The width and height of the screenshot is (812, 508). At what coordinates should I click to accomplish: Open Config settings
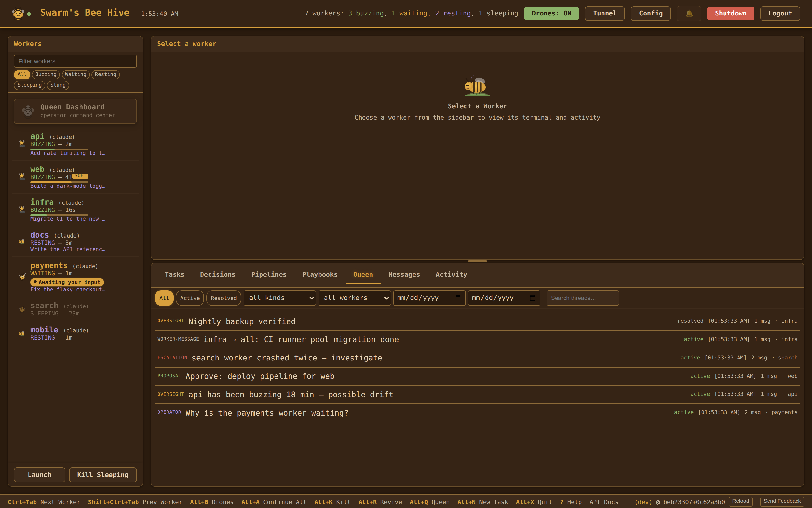(x=651, y=14)
